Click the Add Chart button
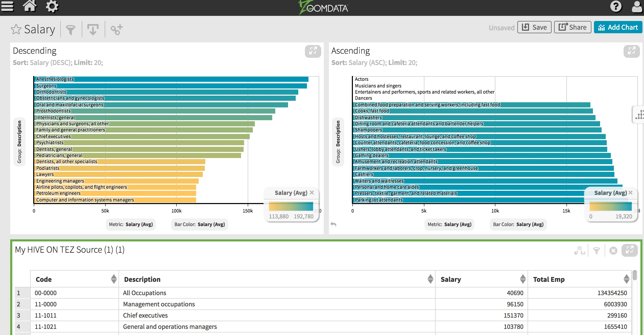Image resolution: width=644 pixels, height=335 pixels. 618,27
